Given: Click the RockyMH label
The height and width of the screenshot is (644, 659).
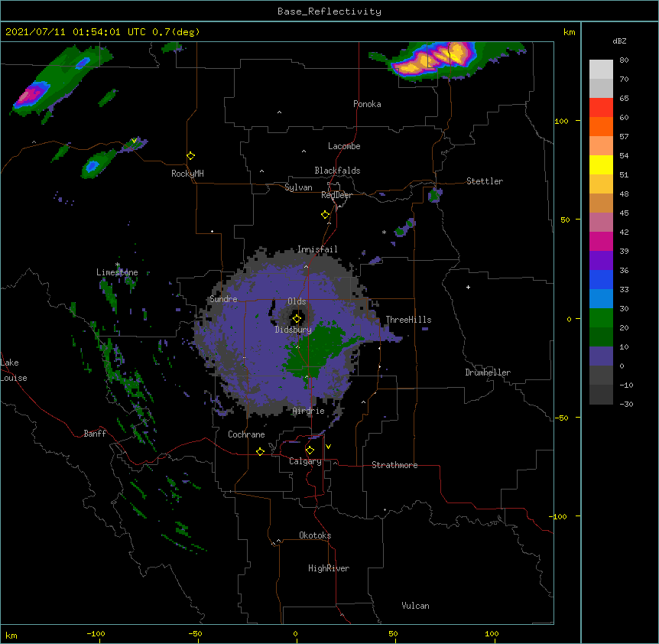Looking at the screenshot, I should tap(187, 174).
